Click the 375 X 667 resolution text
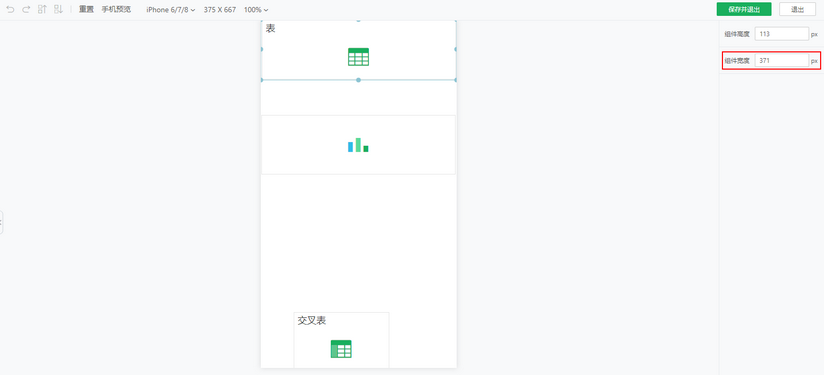This screenshot has height=375, width=824. click(x=220, y=10)
